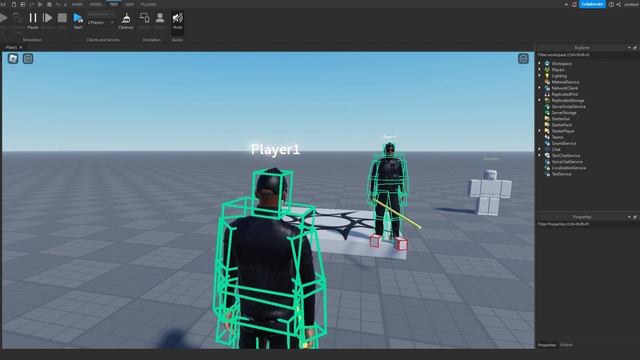The image size is (640, 360).
Task: Select MaterialService in the Explorer
Action: (x=565, y=82)
